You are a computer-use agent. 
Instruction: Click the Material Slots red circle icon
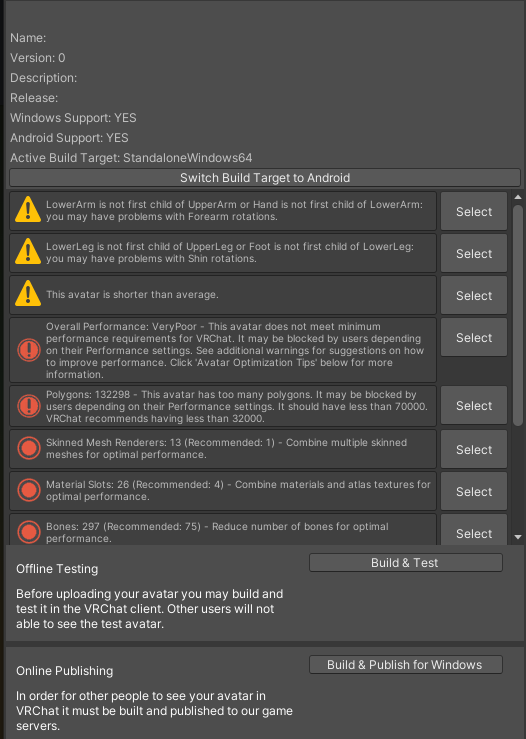coord(29,490)
